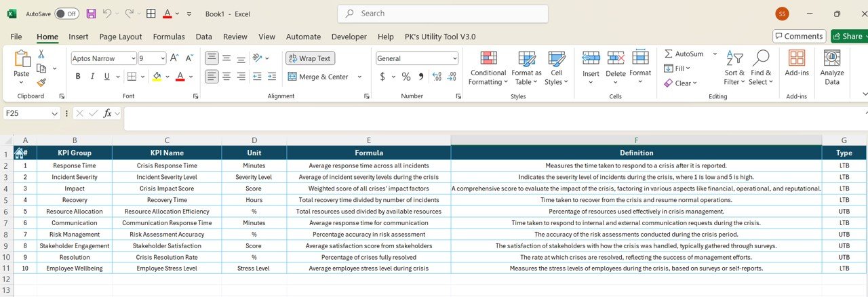Click Increase Decimal icon
The width and height of the screenshot is (868, 297).
click(437, 77)
